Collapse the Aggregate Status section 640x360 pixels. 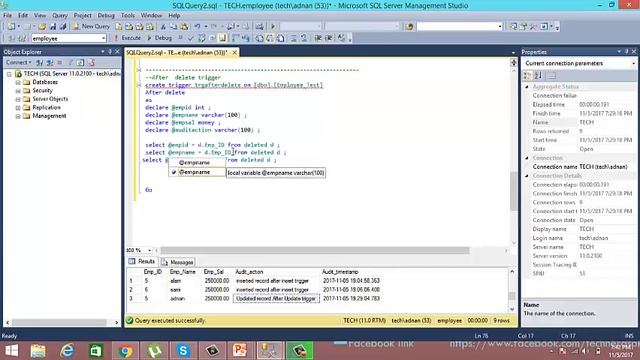(x=527, y=87)
